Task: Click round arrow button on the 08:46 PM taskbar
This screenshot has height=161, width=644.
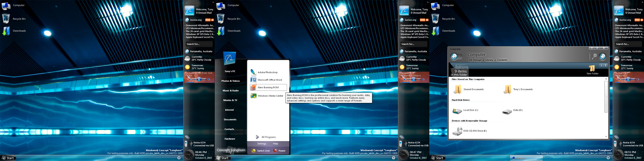Action: coord(179,158)
